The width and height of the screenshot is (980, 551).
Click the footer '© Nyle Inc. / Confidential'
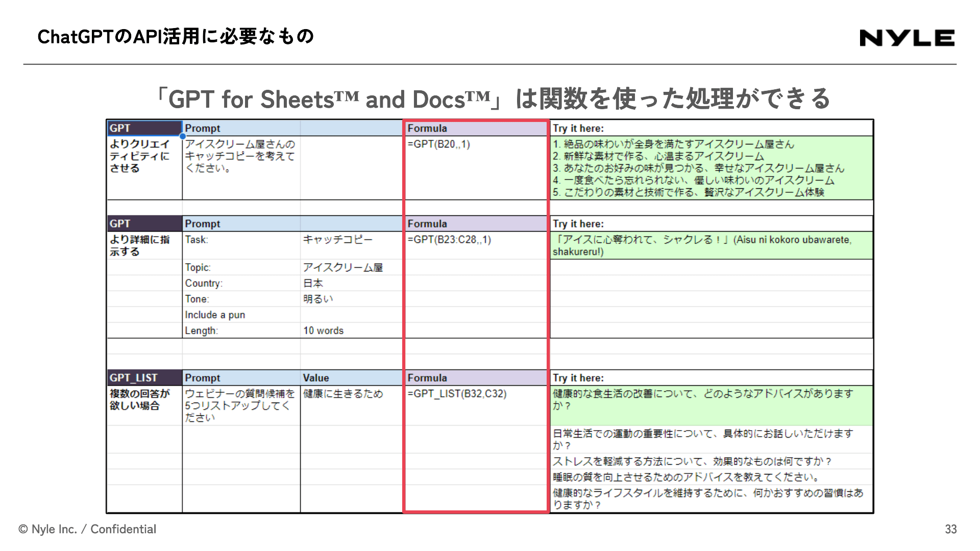(x=87, y=529)
